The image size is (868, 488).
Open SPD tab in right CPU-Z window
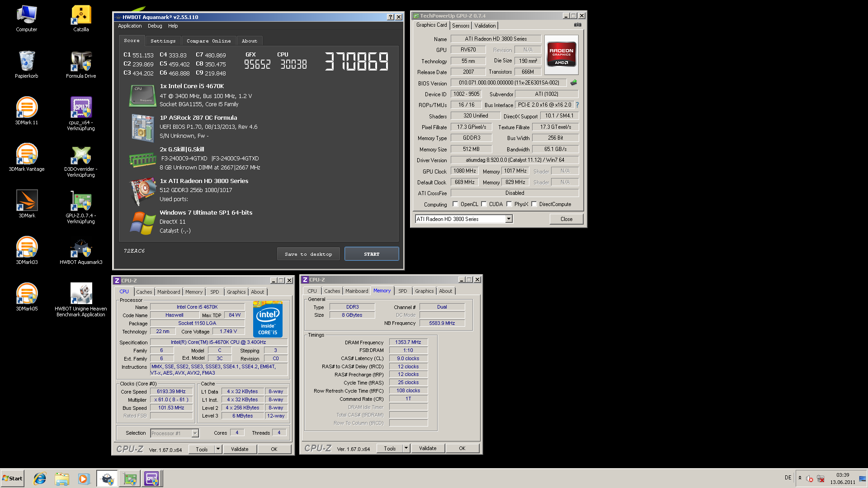pyautogui.click(x=402, y=291)
